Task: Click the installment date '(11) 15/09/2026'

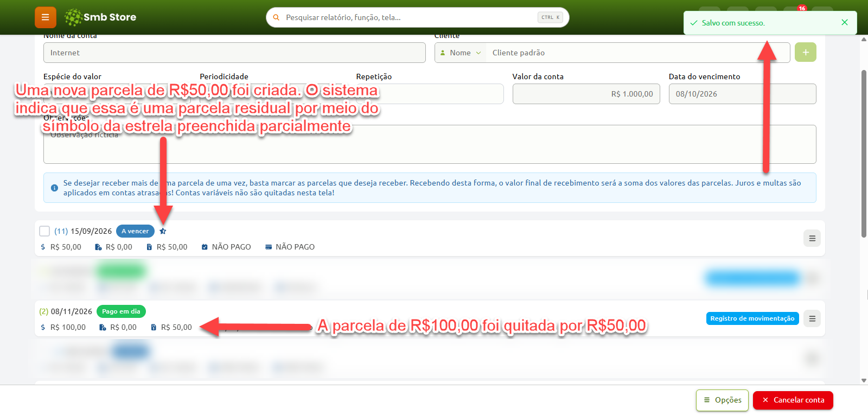Action: pos(83,231)
